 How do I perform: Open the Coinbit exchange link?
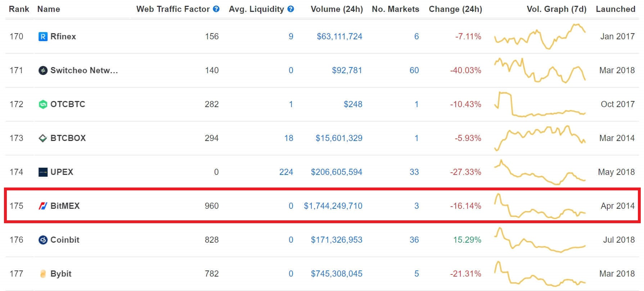click(x=65, y=240)
